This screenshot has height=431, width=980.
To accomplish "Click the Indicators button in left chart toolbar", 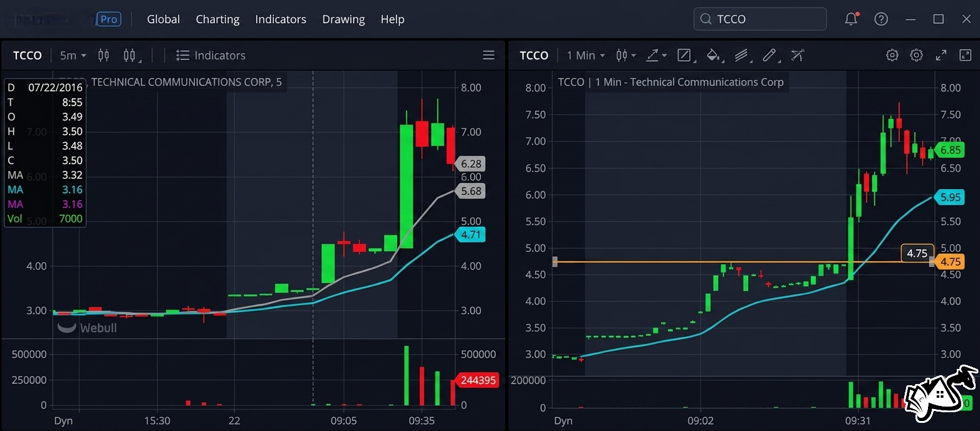I will coord(211,55).
